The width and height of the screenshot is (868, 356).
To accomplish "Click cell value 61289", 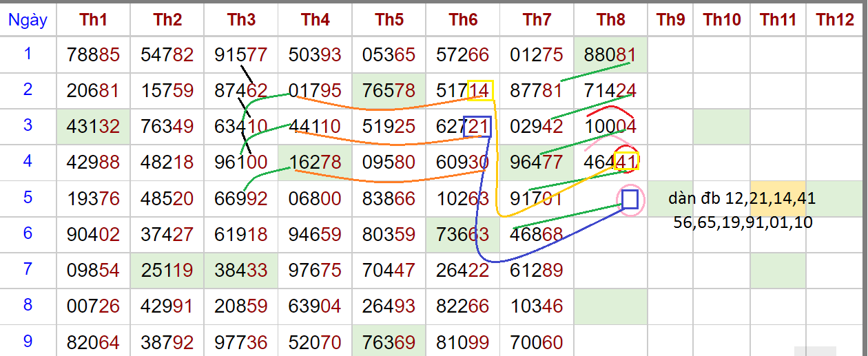I will (x=537, y=271).
